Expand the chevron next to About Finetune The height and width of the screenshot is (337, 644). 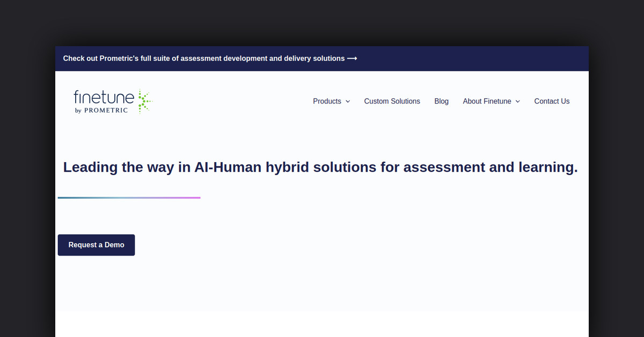517,101
